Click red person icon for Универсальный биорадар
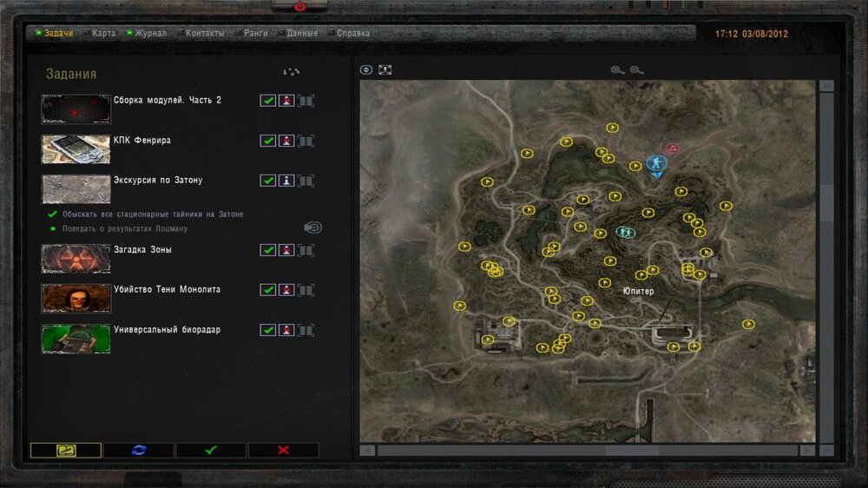 (x=286, y=330)
